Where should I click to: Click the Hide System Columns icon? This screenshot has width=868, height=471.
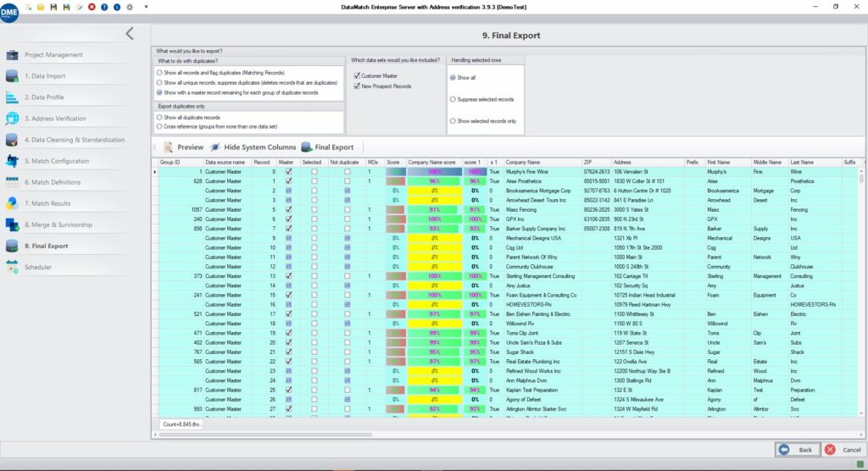coord(215,147)
